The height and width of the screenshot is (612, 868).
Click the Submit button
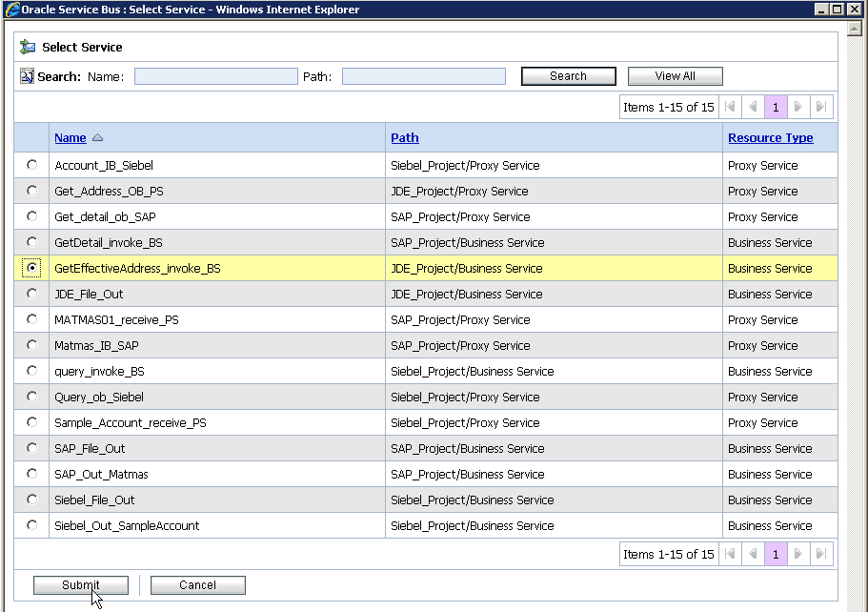80,584
